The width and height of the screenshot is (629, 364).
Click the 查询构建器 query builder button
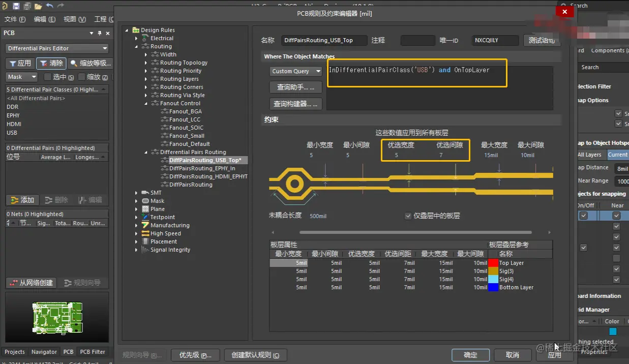tap(296, 104)
